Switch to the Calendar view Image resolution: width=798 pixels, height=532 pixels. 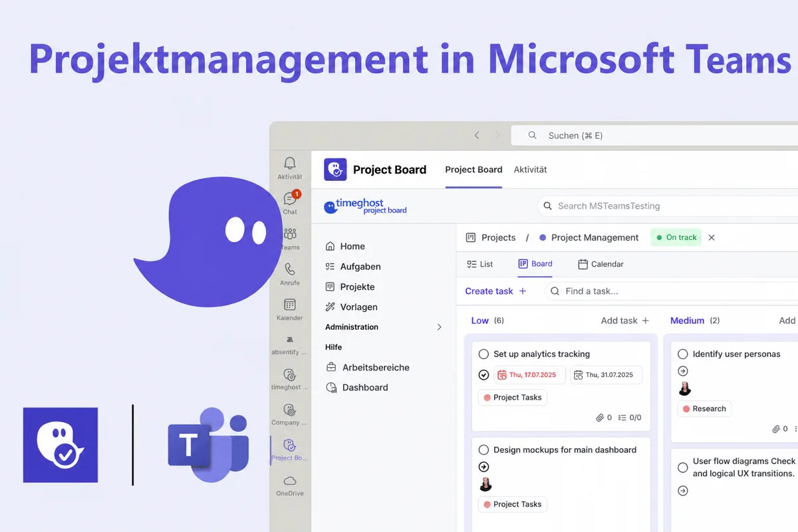coord(600,264)
